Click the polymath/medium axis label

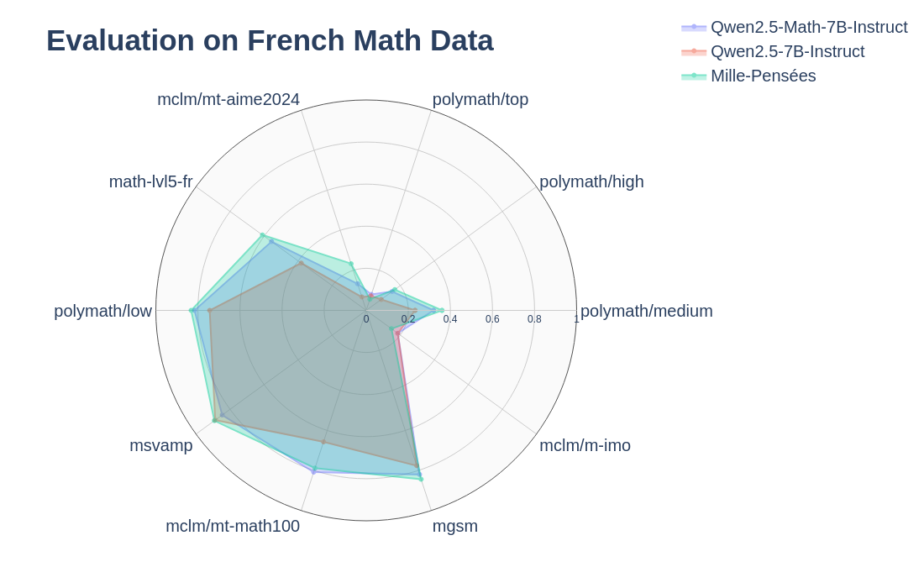pyautogui.click(x=646, y=311)
